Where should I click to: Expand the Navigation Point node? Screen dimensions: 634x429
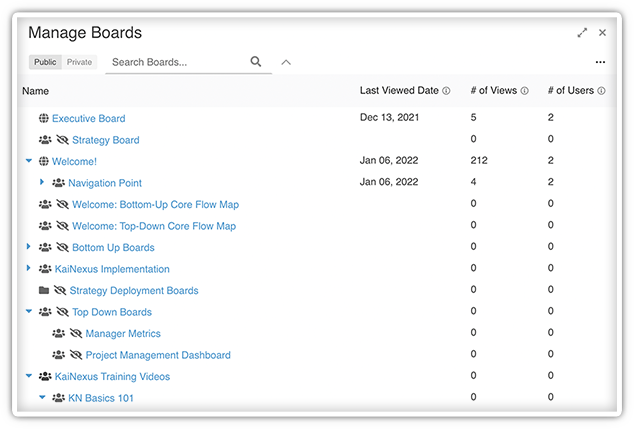42,182
